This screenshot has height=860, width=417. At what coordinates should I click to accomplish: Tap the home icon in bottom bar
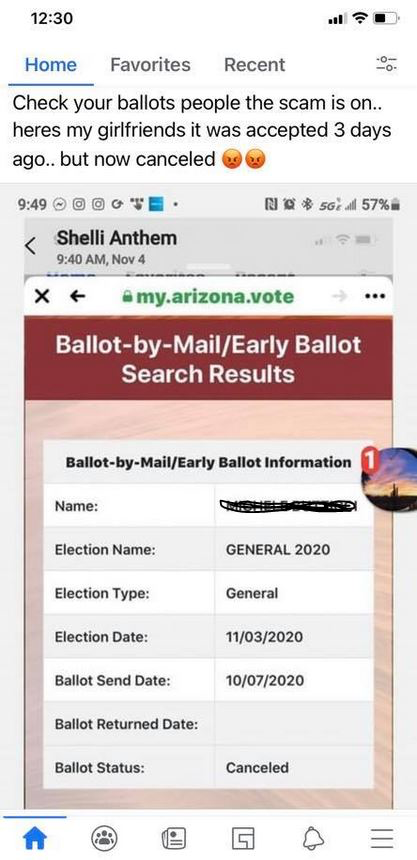35,838
